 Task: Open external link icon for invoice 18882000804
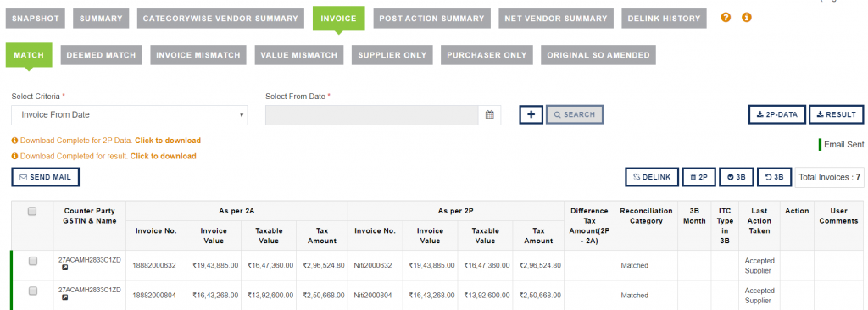[64, 298]
